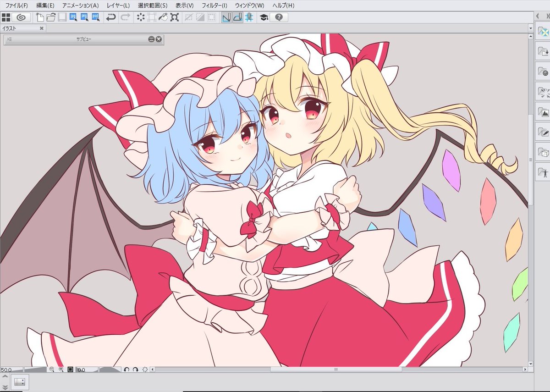This screenshot has width=550, height=392.
Task: Open the 選択範囲(S) menu
Action: pyautogui.click(x=153, y=6)
